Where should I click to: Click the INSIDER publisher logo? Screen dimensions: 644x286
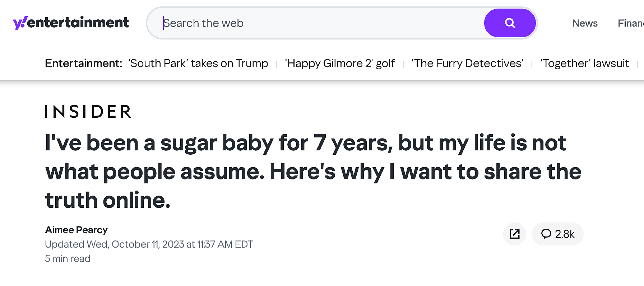(88, 112)
